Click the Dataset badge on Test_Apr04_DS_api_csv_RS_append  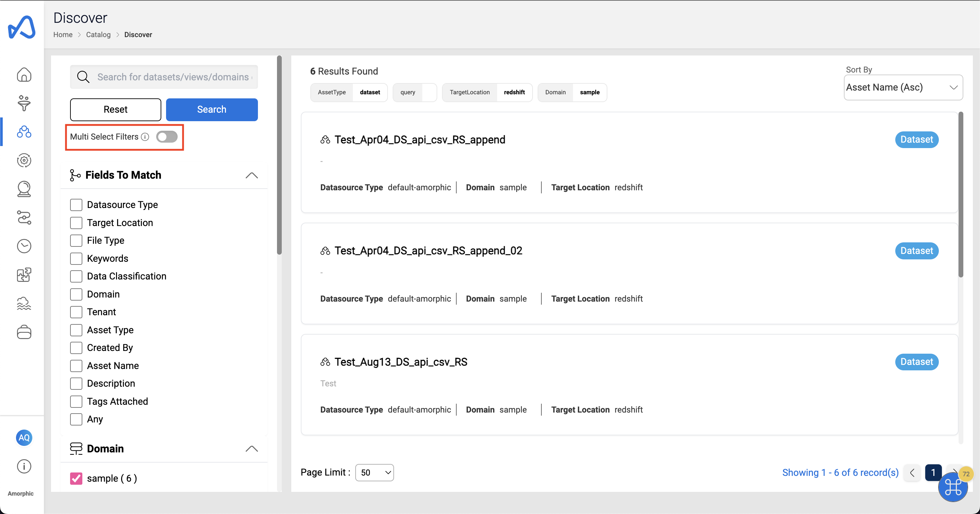pyautogui.click(x=916, y=140)
